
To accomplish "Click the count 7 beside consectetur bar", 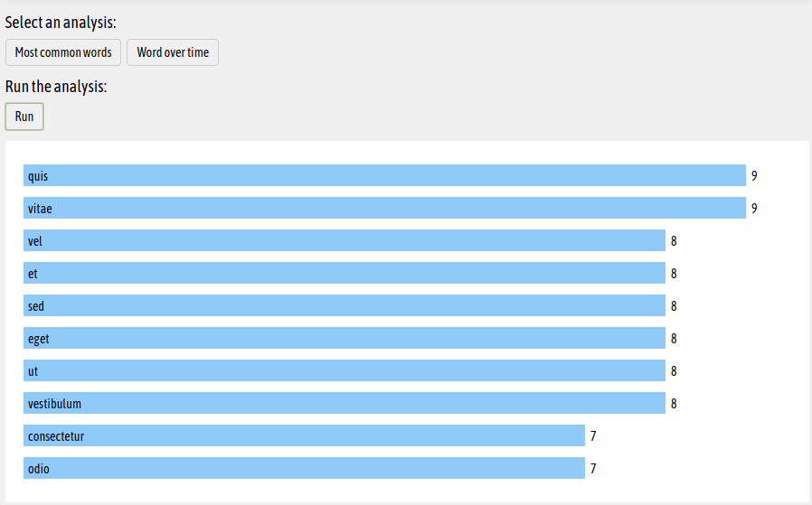I will pyautogui.click(x=593, y=436).
